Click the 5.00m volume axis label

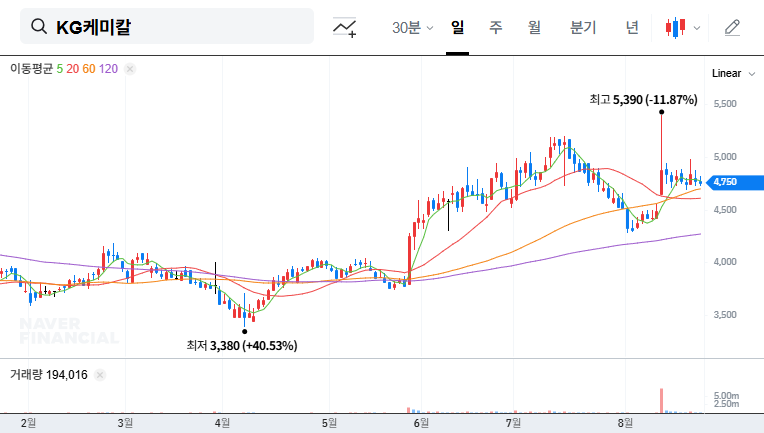point(726,395)
